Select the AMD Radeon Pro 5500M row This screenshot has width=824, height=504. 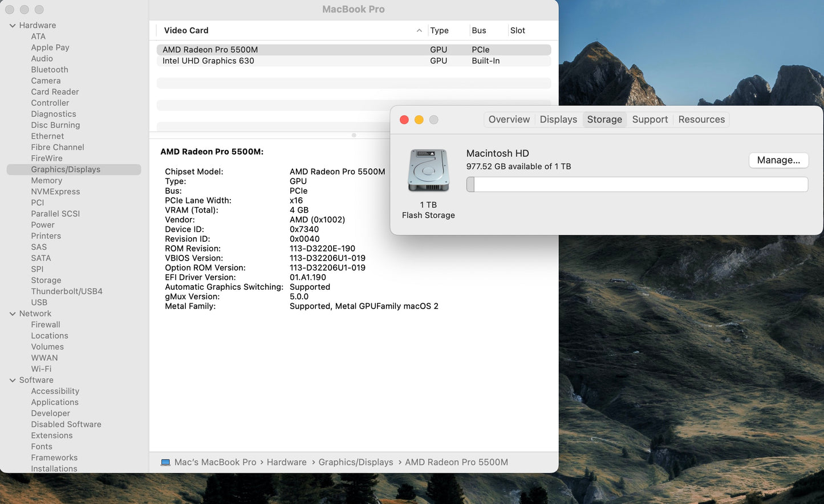click(354, 50)
